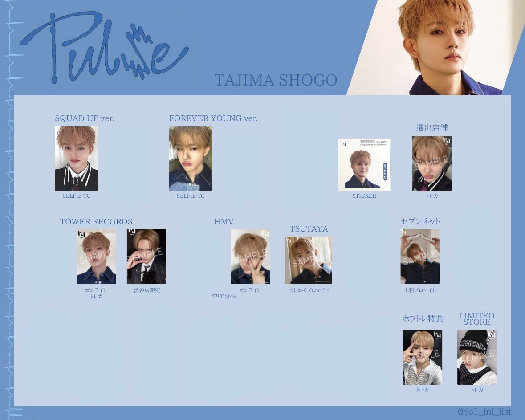Click the 渋谷店限定 trading card thumbnail

(x=147, y=257)
